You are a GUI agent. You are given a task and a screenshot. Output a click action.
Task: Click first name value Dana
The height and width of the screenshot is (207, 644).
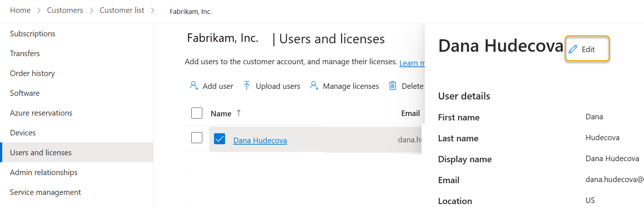[x=594, y=117]
